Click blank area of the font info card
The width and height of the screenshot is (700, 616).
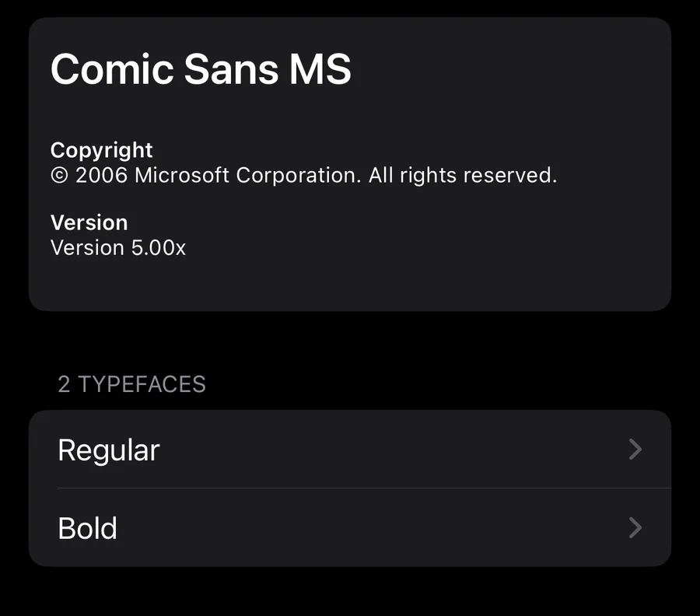click(467, 257)
